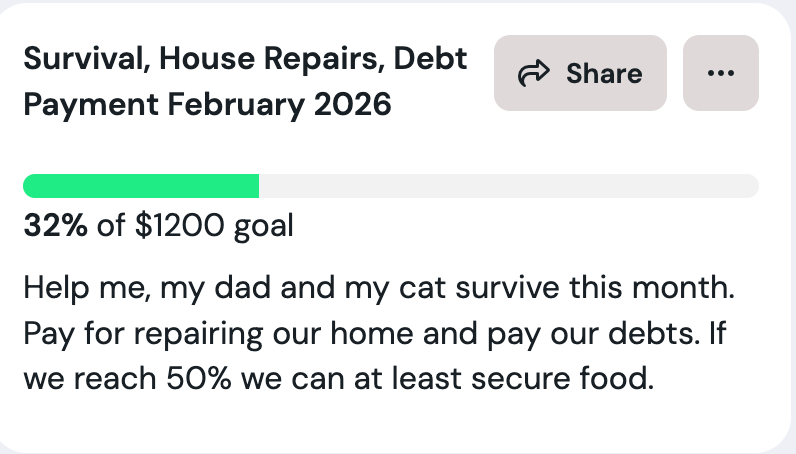Screen dimensions: 796x454
Task: Click the far right end of progress bar
Action: tap(752, 186)
